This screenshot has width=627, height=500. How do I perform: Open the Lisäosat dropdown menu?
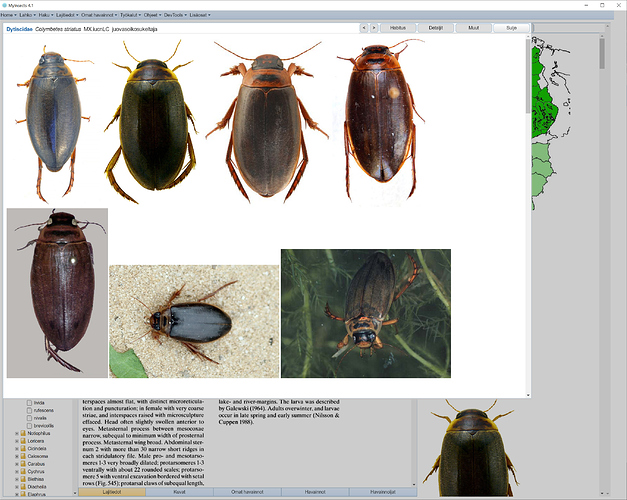[200, 15]
